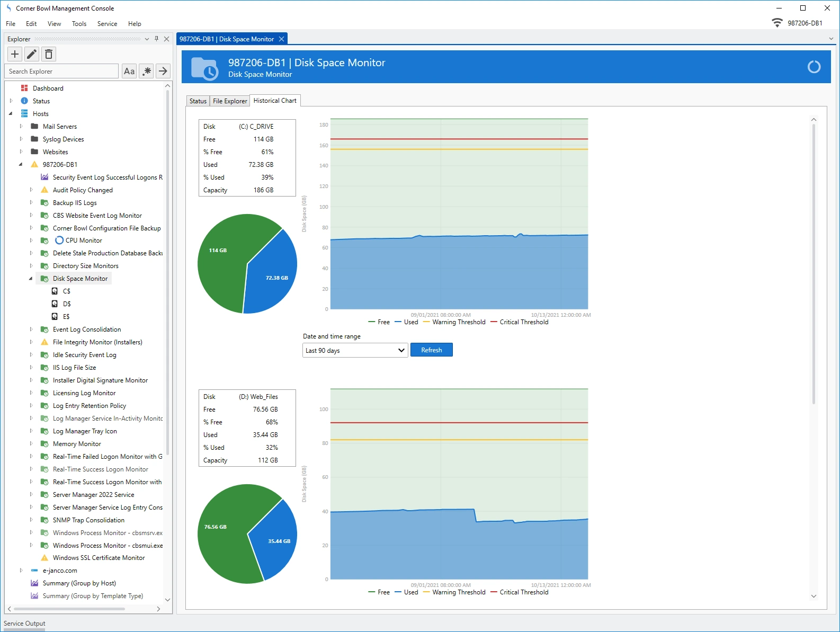Toggle match case (Aa) search option

[129, 71]
